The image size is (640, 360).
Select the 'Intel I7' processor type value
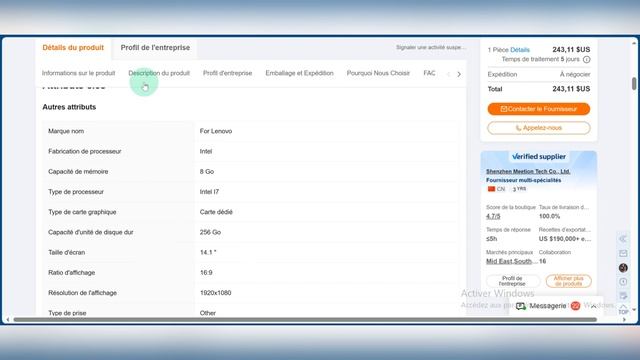[x=209, y=192]
